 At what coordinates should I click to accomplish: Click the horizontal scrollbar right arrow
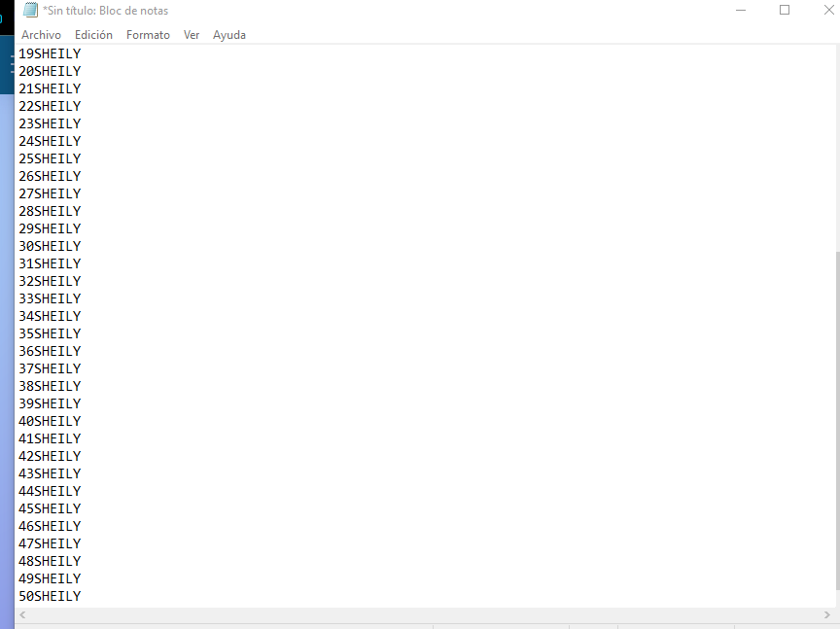[x=827, y=614]
